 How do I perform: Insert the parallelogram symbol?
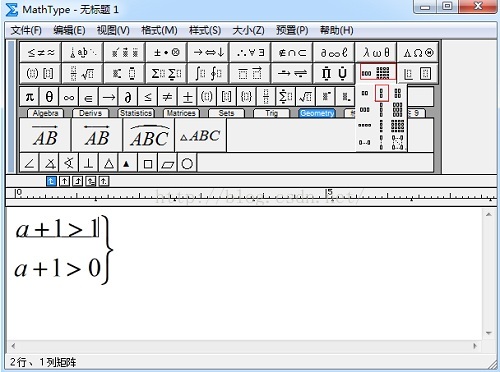pyautogui.click(x=167, y=163)
